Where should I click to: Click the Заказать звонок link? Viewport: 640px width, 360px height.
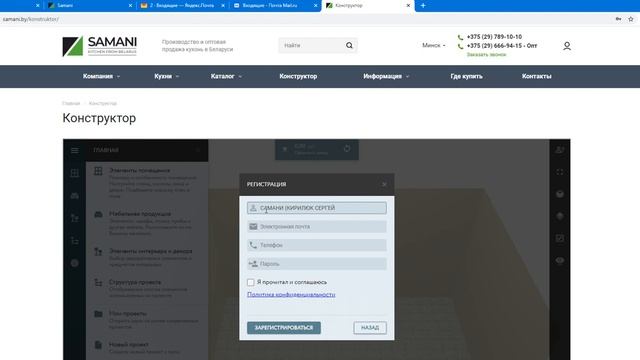[x=486, y=54]
